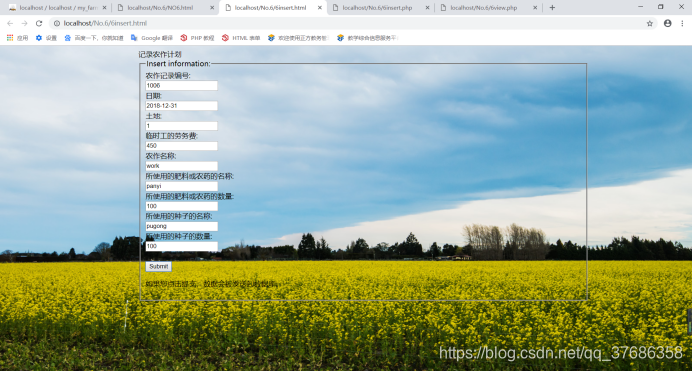Open the PHP 教程 bookmark
Screen dimensions: 693x372
click(197, 38)
